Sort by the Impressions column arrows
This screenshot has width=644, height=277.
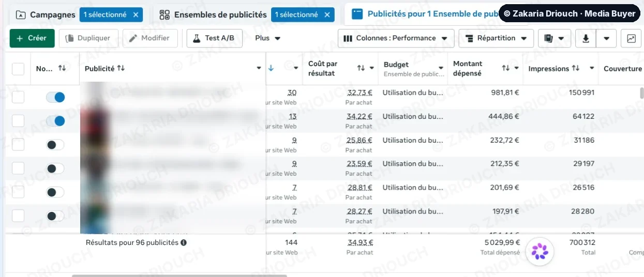pos(576,68)
